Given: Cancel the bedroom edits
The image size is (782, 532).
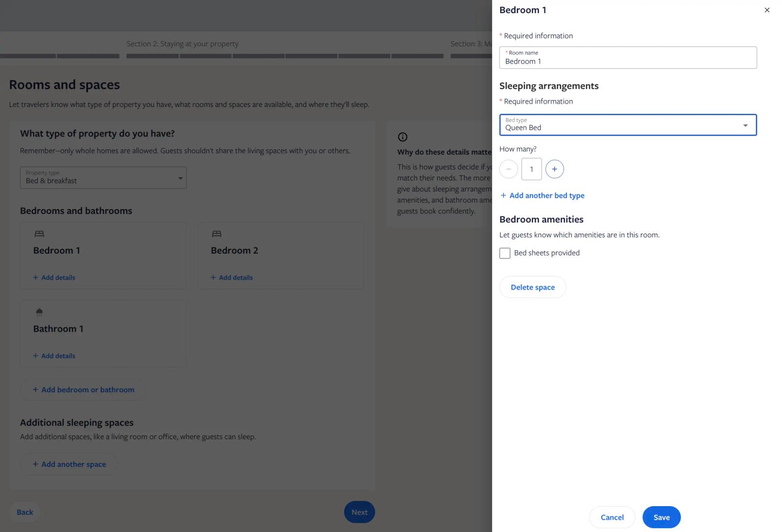Looking at the screenshot, I should pos(612,517).
